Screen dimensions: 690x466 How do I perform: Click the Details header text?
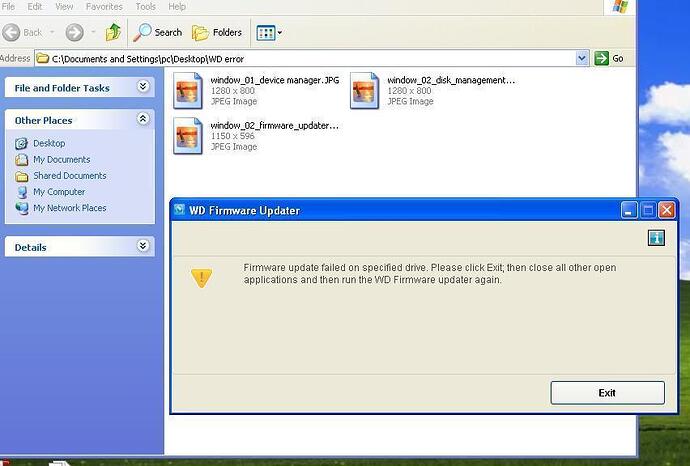click(30, 247)
